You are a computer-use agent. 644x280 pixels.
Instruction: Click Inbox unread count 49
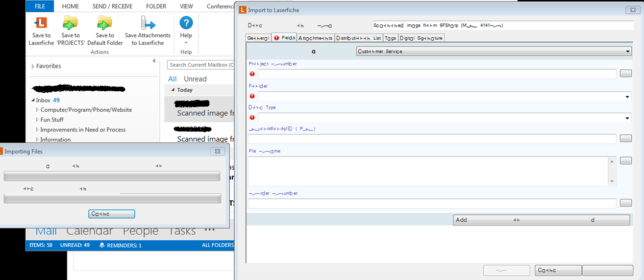(x=56, y=100)
